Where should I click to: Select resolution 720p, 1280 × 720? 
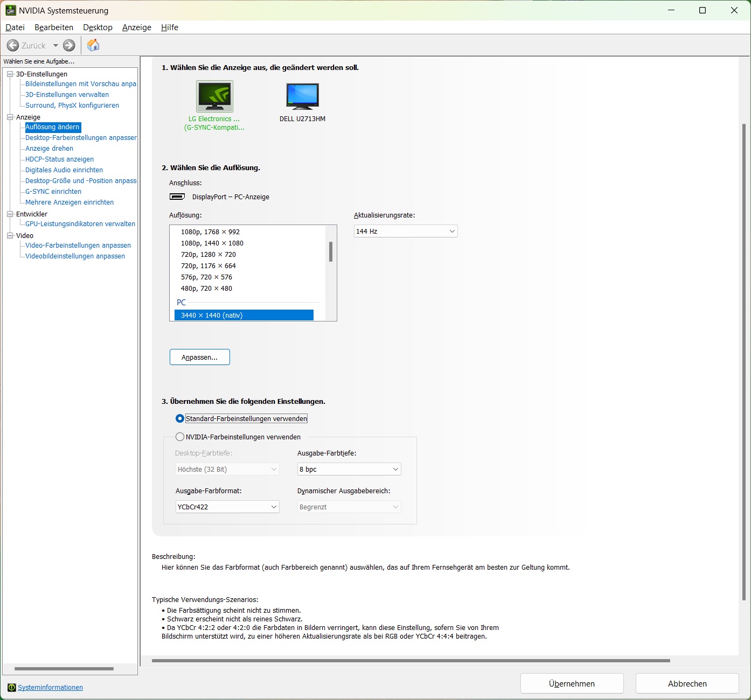208,255
